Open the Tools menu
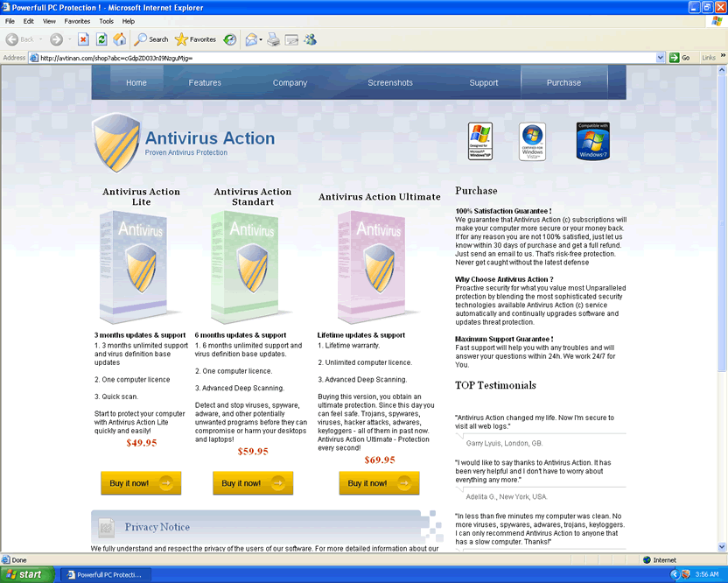 [106, 21]
